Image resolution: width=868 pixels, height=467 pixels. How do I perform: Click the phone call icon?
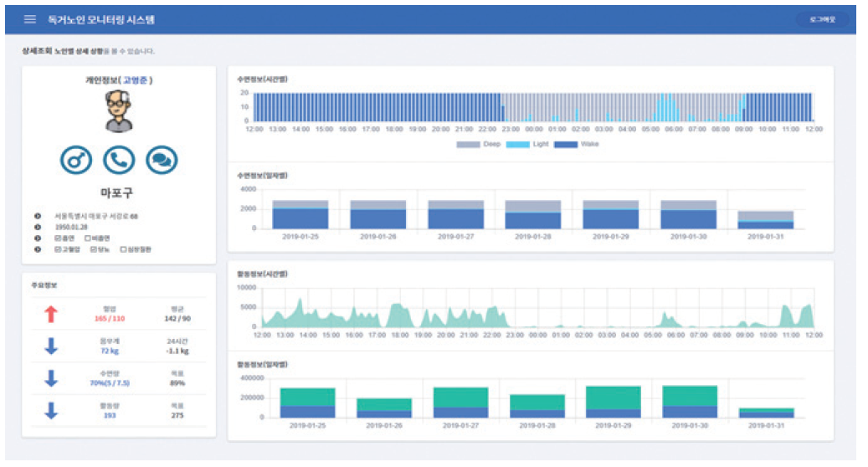point(119,160)
